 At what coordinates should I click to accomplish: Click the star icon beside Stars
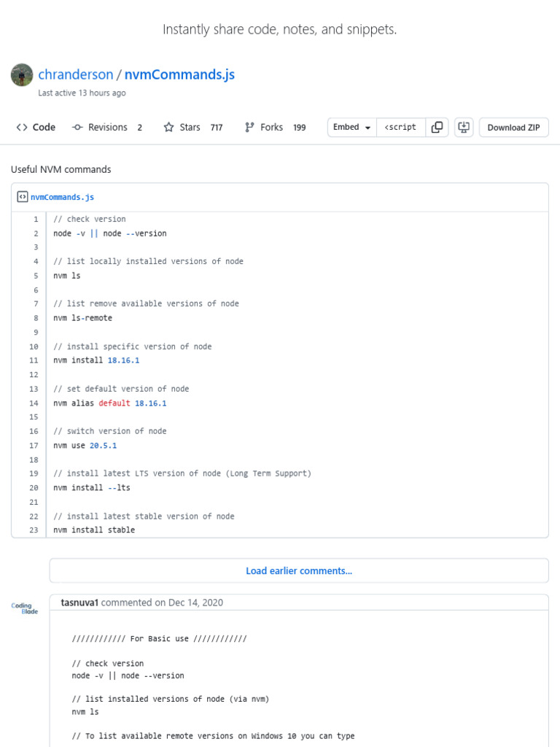tap(168, 127)
